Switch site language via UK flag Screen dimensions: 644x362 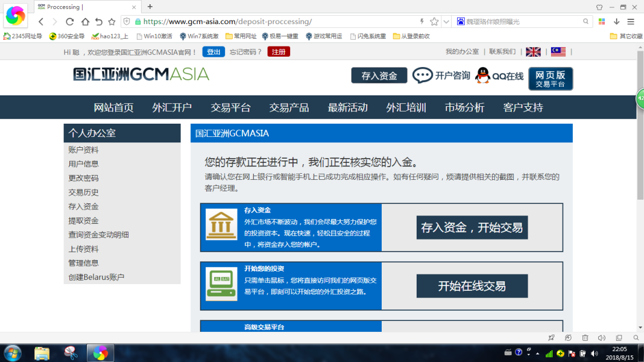pos(533,52)
